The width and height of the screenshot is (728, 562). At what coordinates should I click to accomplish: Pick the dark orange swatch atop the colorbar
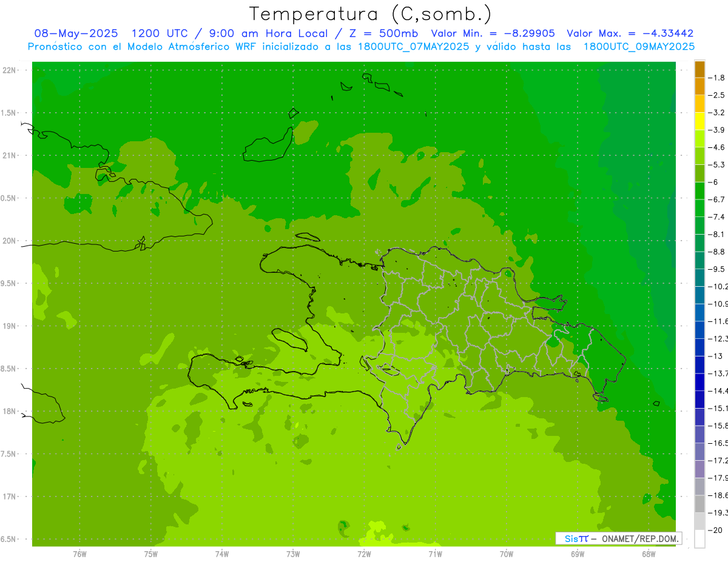[x=700, y=69]
